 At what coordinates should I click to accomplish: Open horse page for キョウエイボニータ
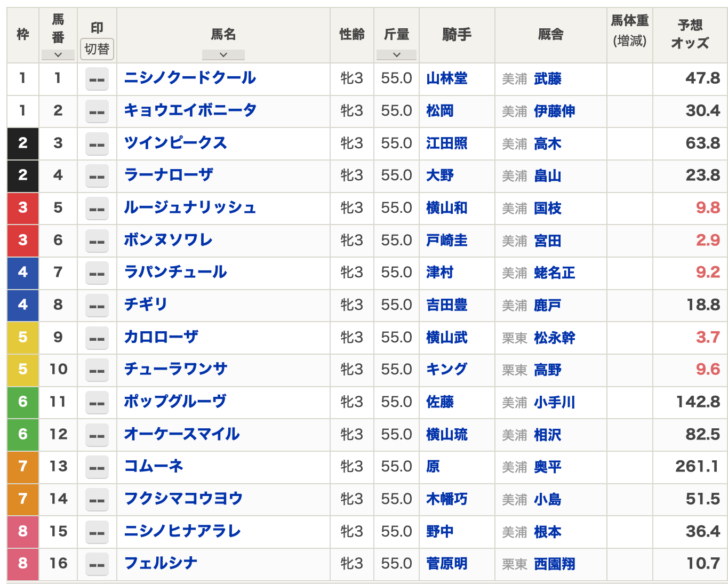[x=190, y=110]
